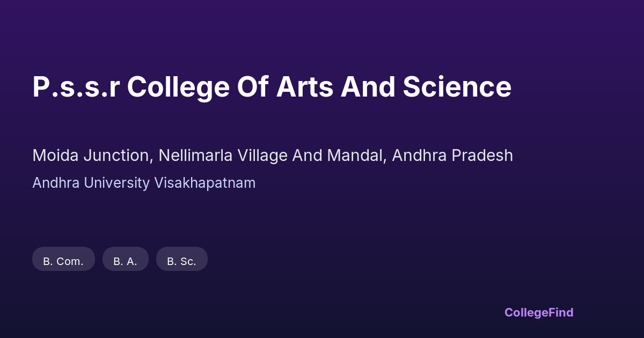
Task: Click "Moida Junction" in the address text
Action: pyautogui.click(x=92, y=156)
